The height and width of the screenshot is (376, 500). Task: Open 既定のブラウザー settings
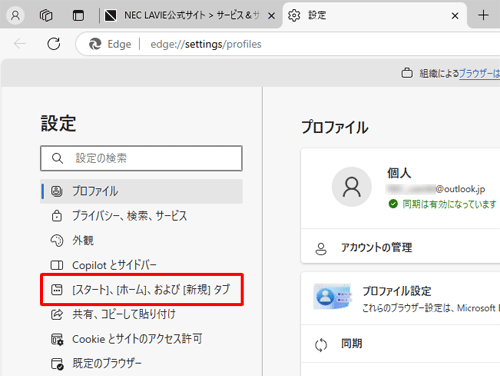click(x=141, y=363)
